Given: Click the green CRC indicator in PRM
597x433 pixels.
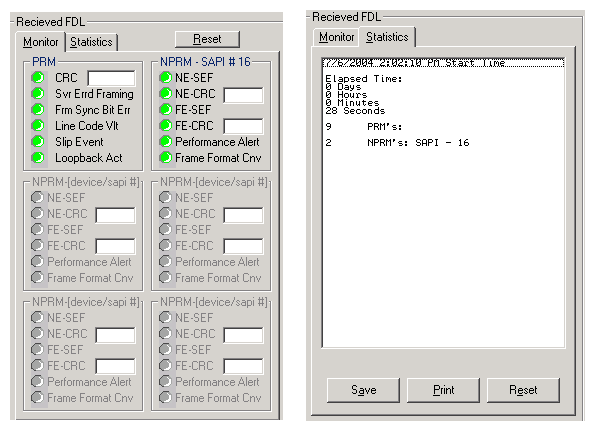Looking at the screenshot, I should click(x=38, y=78).
